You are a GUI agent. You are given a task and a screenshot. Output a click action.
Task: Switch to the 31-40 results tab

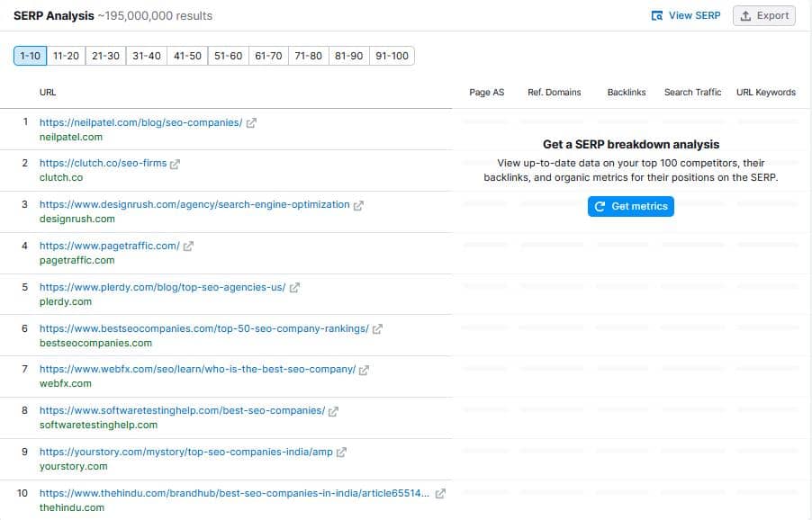pyautogui.click(x=147, y=56)
